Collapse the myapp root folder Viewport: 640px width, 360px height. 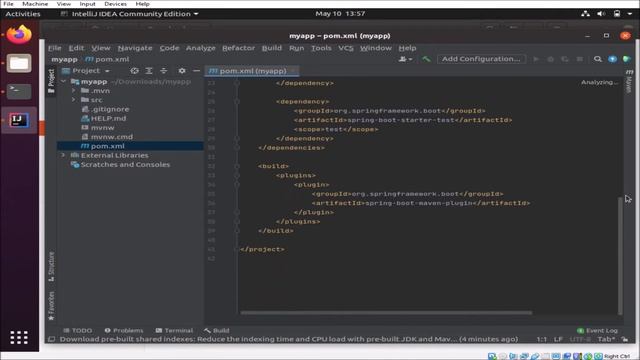pyautogui.click(x=64, y=82)
